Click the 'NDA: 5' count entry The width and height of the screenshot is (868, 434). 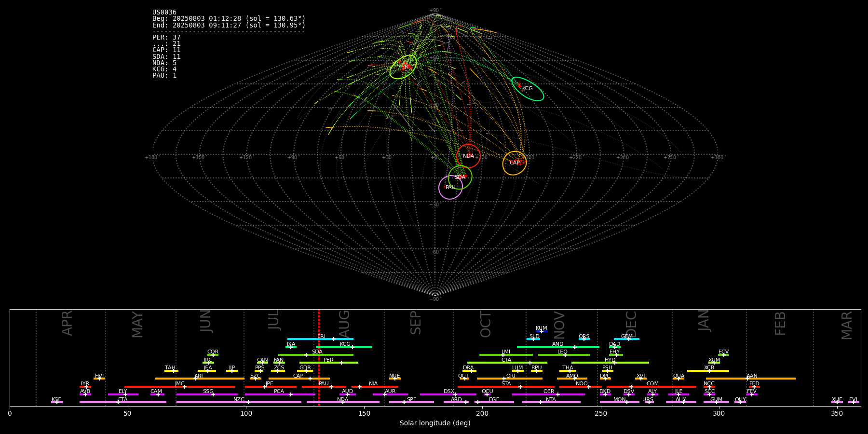coord(164,63)
